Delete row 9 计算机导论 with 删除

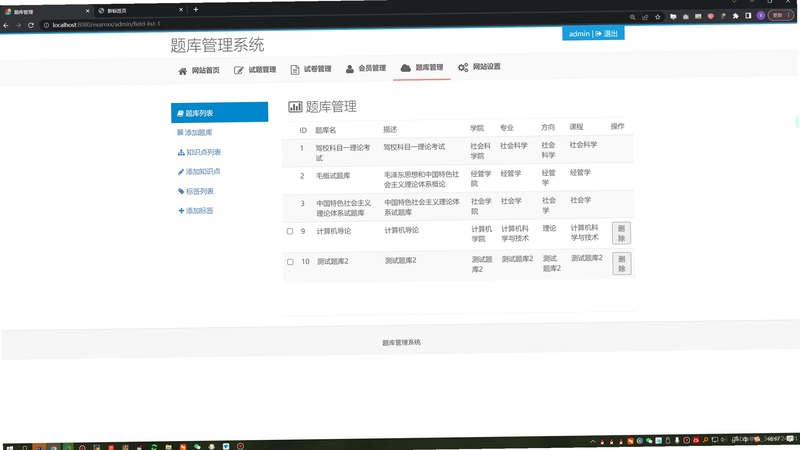(x=621, y=233)
